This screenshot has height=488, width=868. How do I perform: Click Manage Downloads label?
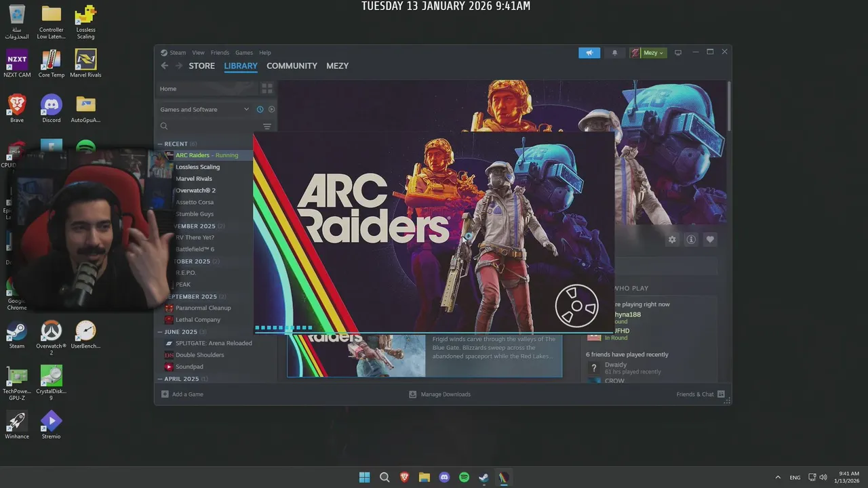point(446,394)
